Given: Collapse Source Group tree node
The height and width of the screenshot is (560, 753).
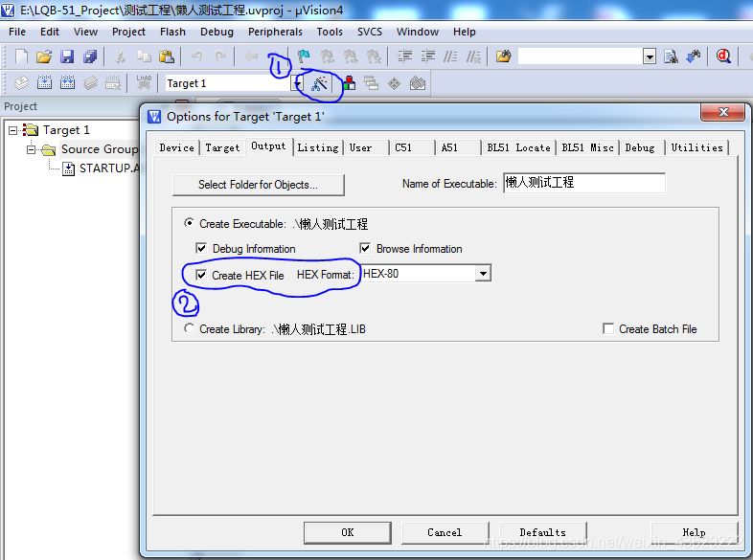Looking at the screenshot, I should tap(32, 149).
